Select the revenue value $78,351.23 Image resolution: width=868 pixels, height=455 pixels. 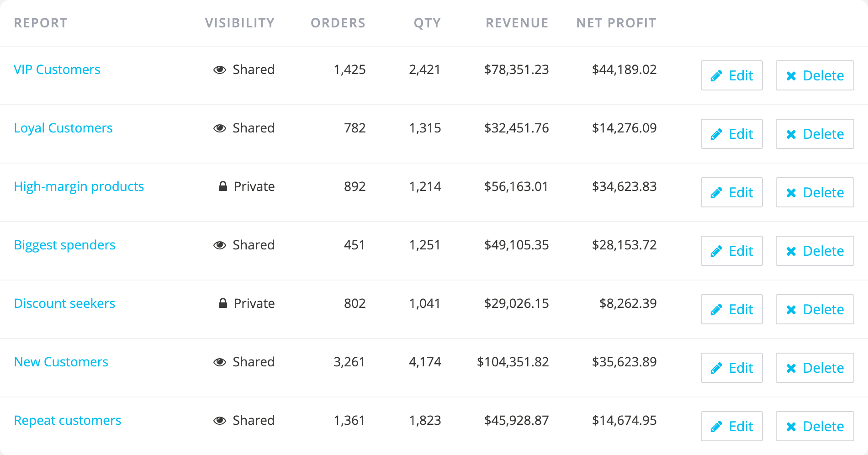517,69
